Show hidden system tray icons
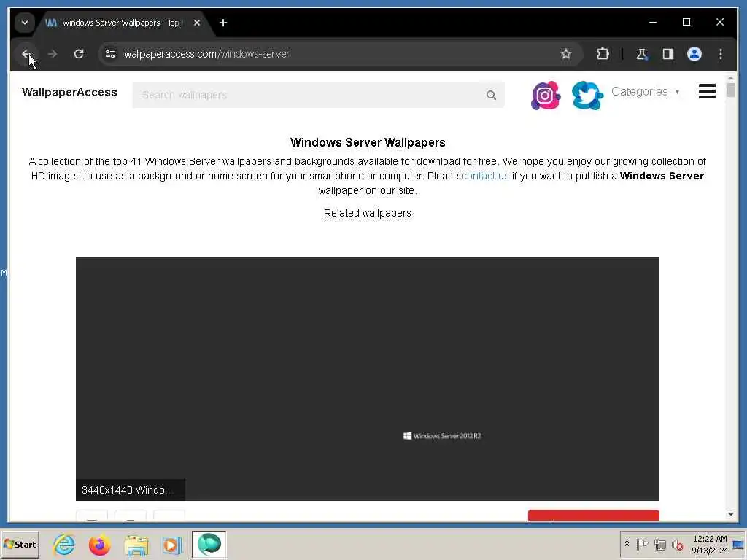Viewport: 747px width, 560px height. 627,544
